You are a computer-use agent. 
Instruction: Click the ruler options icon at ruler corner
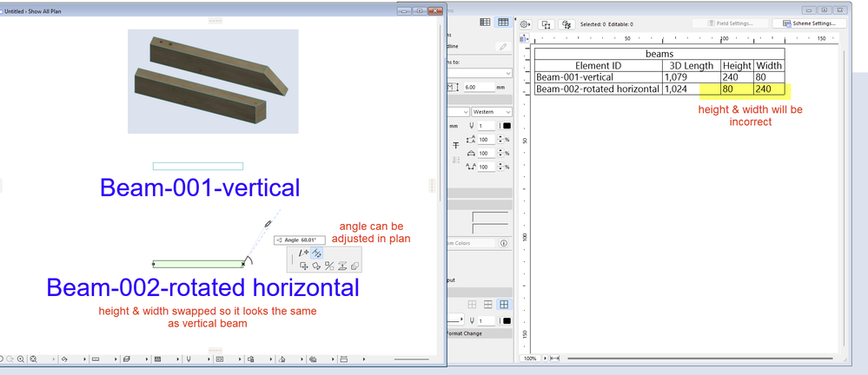(x=525, y=39)
